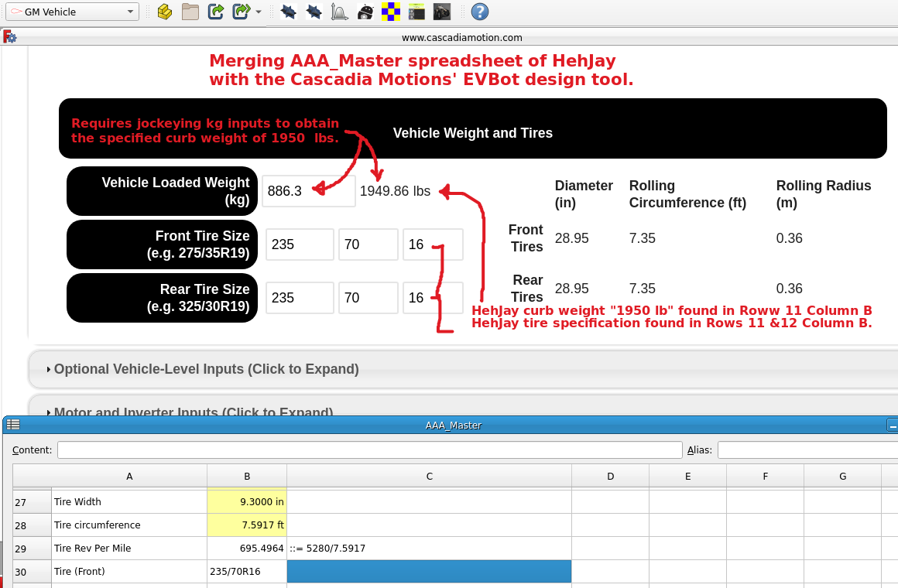Select row 29 header in spreadsheet
The height and width of the screenshot is (588, 898).
click(32, 549)
